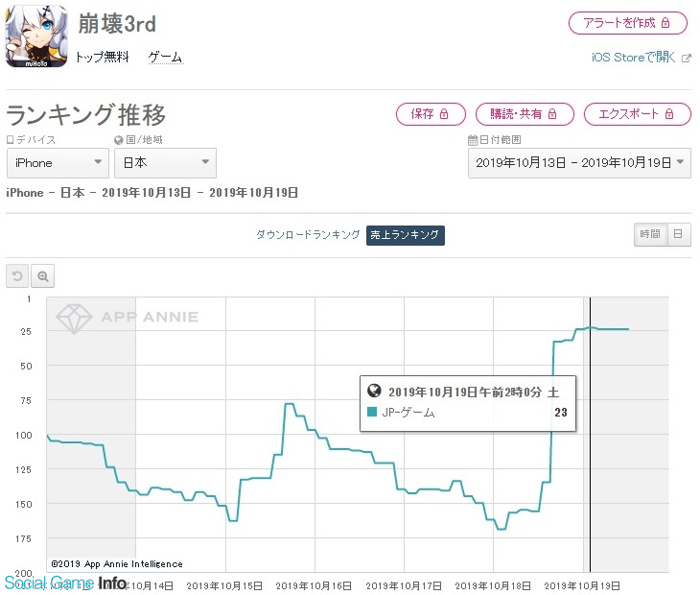Click the 2019年10月15日 x-axis label
This screenshot has width=700, height=595.
click(x=224, y=586)
